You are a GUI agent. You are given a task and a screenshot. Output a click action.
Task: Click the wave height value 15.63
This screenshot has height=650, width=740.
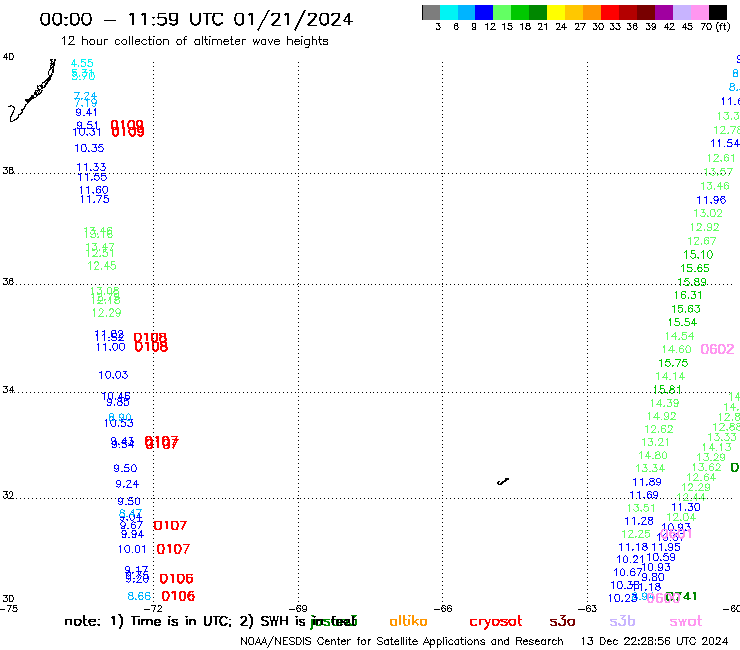[x=686, y=309]
